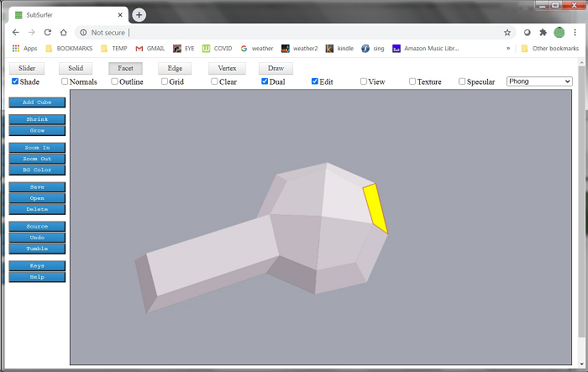The width and height of the screenshot is (588, 372).
Task: Enable the Outline checkbox
Action: tap(114, 81)
